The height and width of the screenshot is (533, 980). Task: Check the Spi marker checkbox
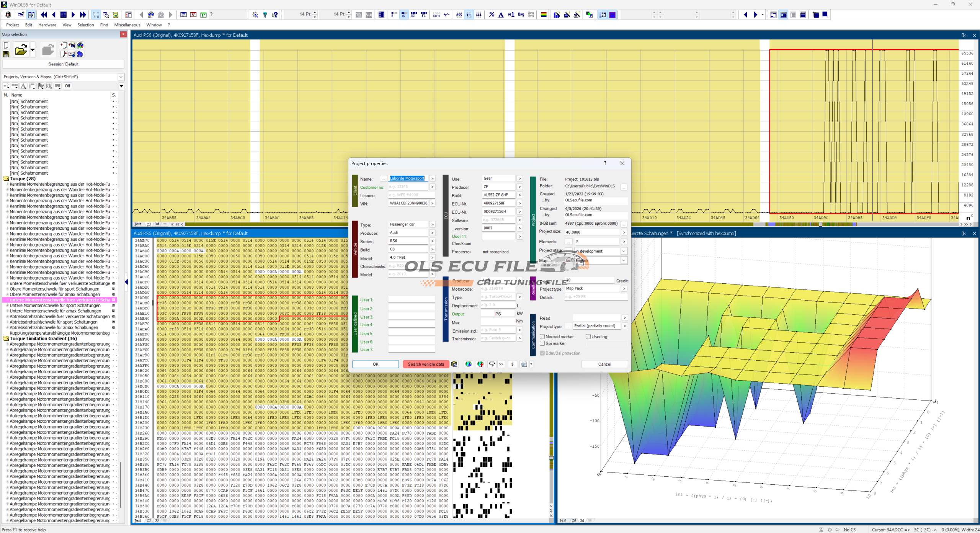(x=542, y=343)
